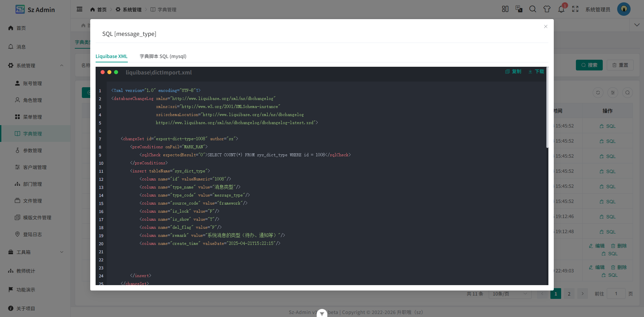Open the layout grid icon in top bar
644x317 pixels.
[x=505, y=9]
